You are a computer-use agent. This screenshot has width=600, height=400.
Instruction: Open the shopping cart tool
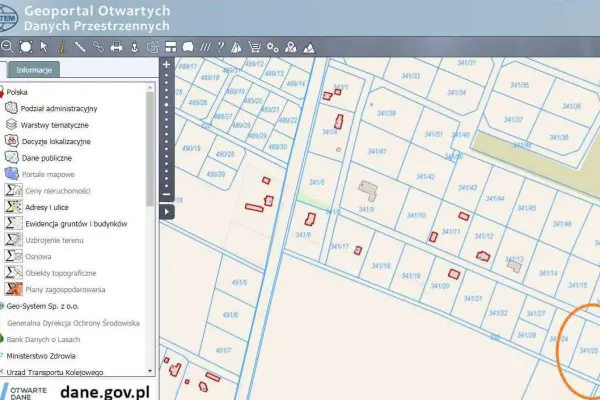coord(254,47)
